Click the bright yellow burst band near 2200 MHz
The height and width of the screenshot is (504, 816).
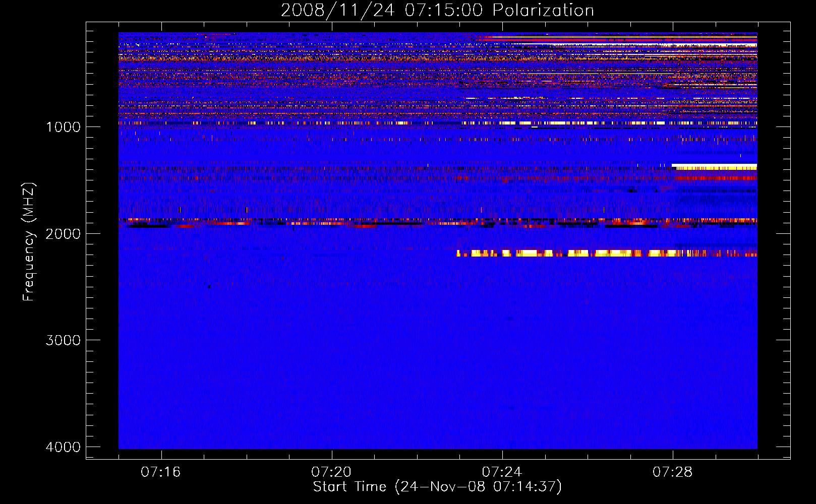(607, 253)
